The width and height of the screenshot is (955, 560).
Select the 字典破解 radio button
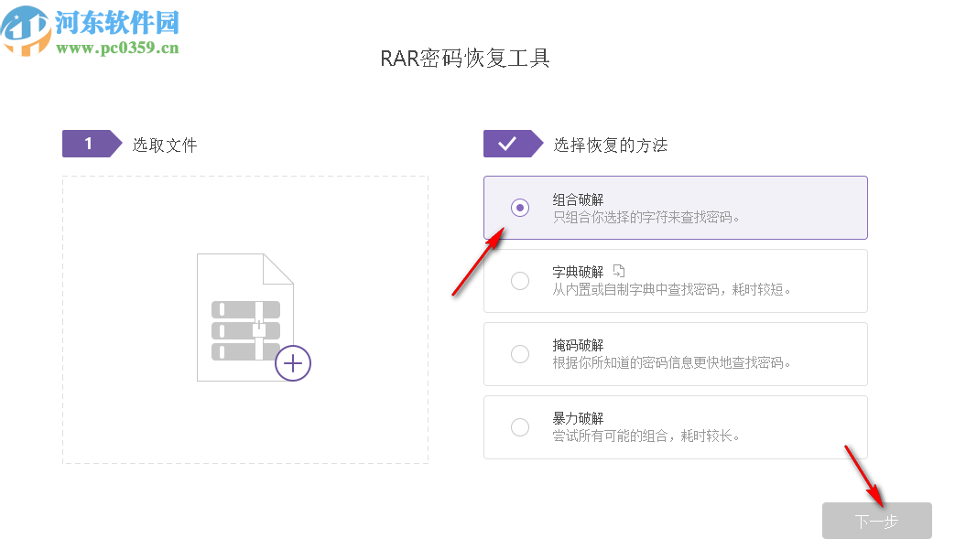(520, 281)
